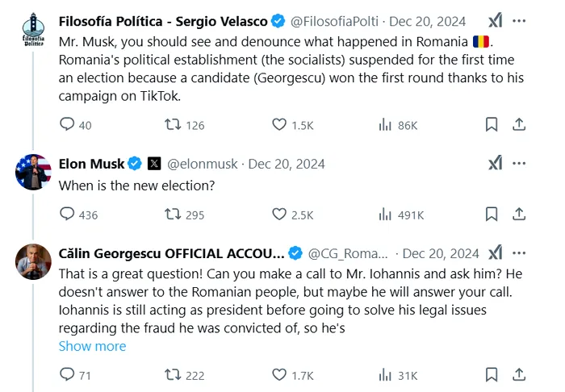This screenshot has height=392, width=565.
Task: Bookmark Elon Musk's tweet
Action: [491, 214]
